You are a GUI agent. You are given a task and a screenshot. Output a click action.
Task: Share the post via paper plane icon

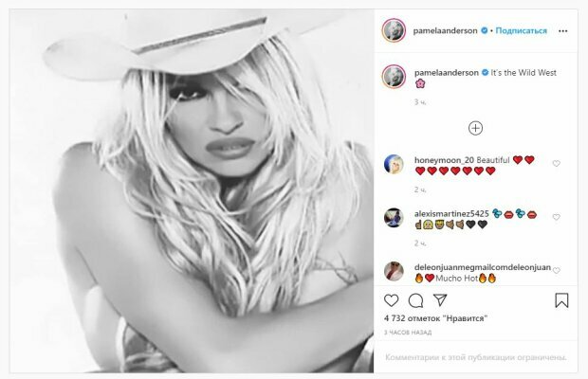coord(440,299)
